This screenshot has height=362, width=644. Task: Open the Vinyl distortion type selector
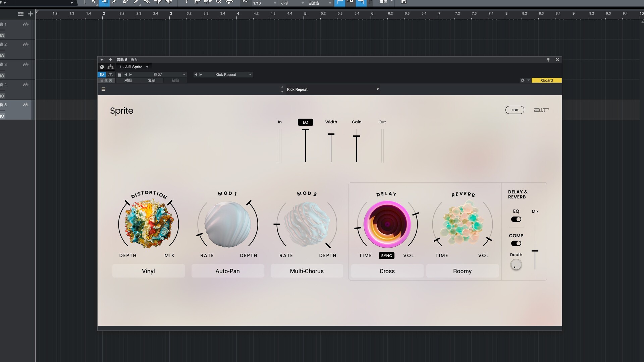[148, 271]
